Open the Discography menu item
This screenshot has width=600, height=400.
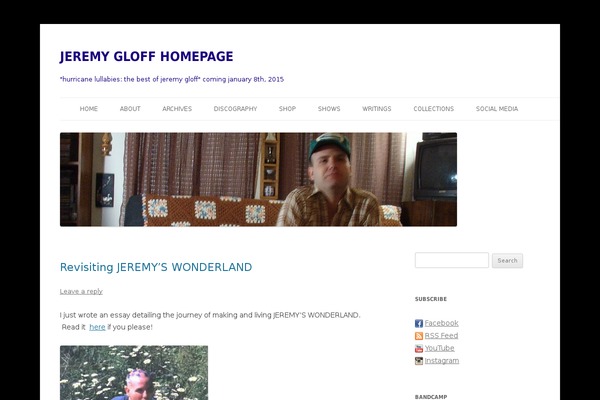235,109
